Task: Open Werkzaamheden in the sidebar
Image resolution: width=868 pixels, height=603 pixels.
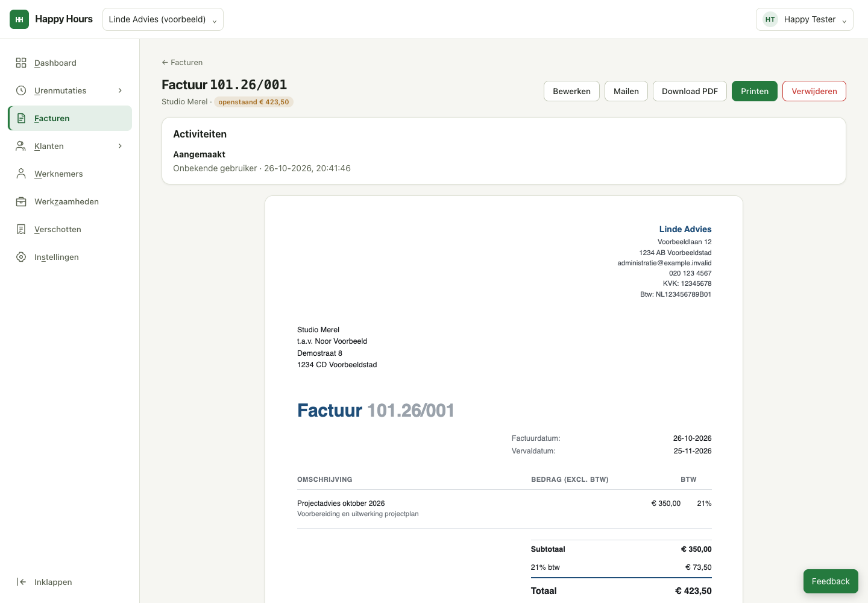Action: point(70,201)
